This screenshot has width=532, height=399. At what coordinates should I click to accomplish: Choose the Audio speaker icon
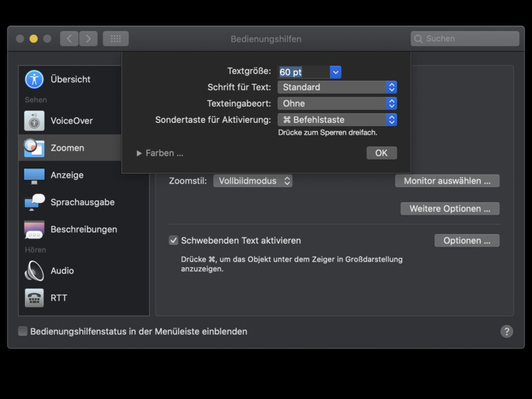pos(34,271)
